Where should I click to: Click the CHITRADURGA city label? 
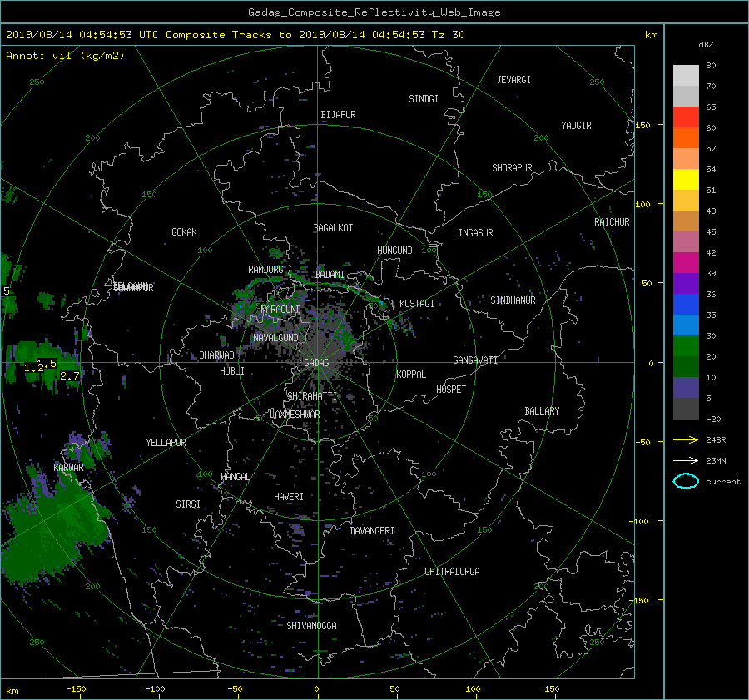pyautogui.click(x=452, y=572)
